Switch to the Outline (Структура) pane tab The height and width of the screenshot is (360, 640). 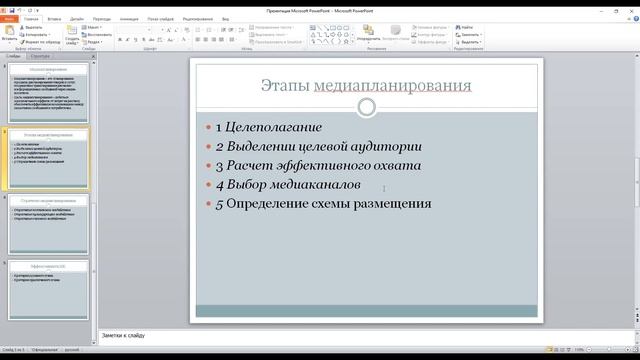pos(40,56)
